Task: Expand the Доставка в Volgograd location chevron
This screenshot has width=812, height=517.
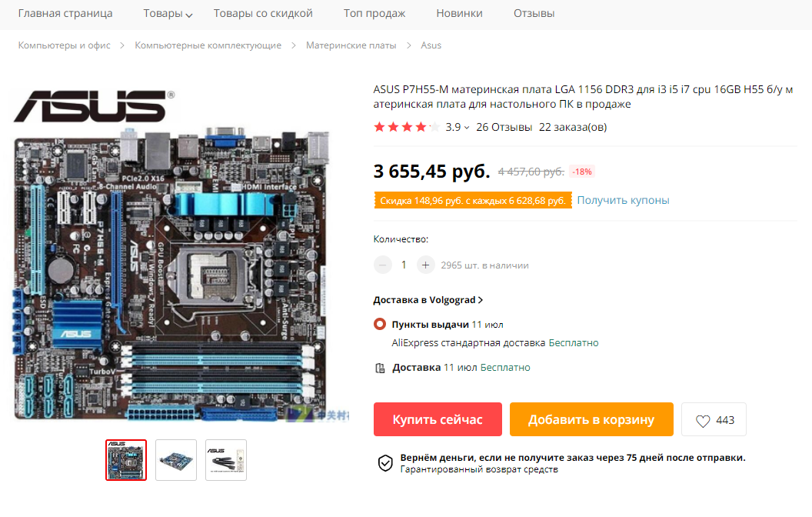Action: [x=481, y=300]
